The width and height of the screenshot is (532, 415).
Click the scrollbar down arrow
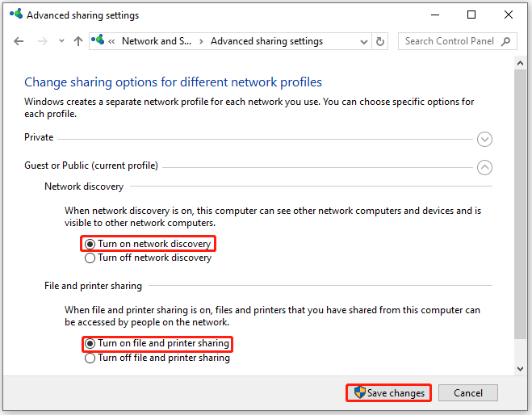(x=522, y=368)
